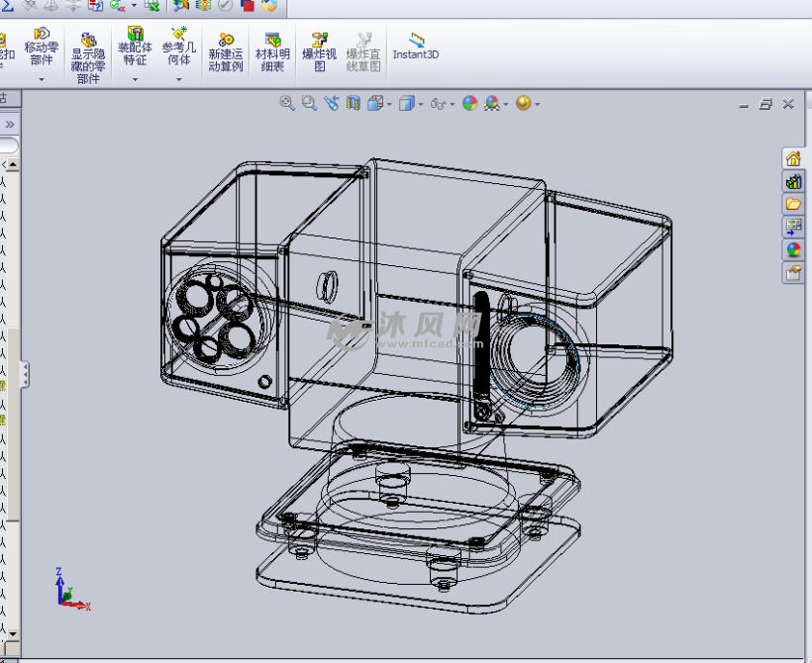Open the View Palette side tab

tap(793, 227)
